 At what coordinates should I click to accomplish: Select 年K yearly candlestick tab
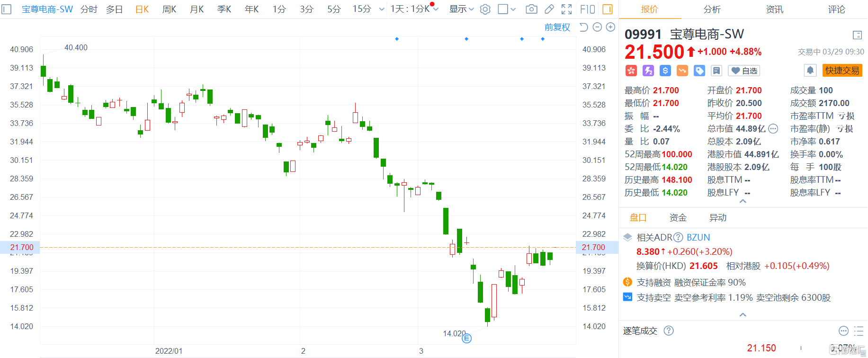251,9
